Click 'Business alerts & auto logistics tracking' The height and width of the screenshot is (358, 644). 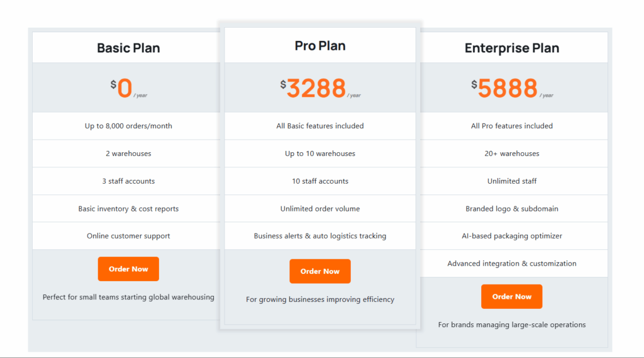click(320, 236)
